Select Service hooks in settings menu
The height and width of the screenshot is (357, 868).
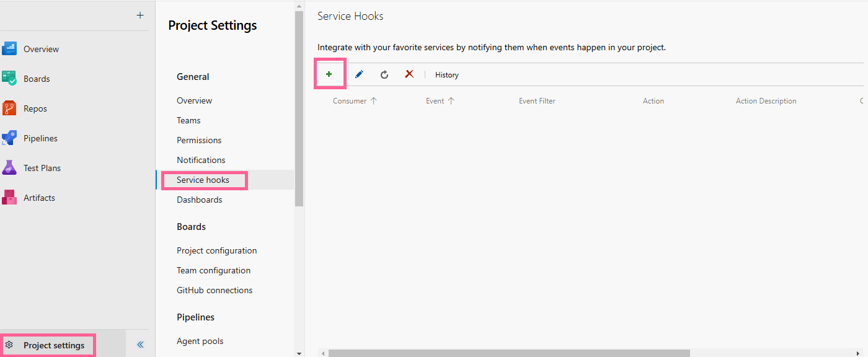pos(203,180)
